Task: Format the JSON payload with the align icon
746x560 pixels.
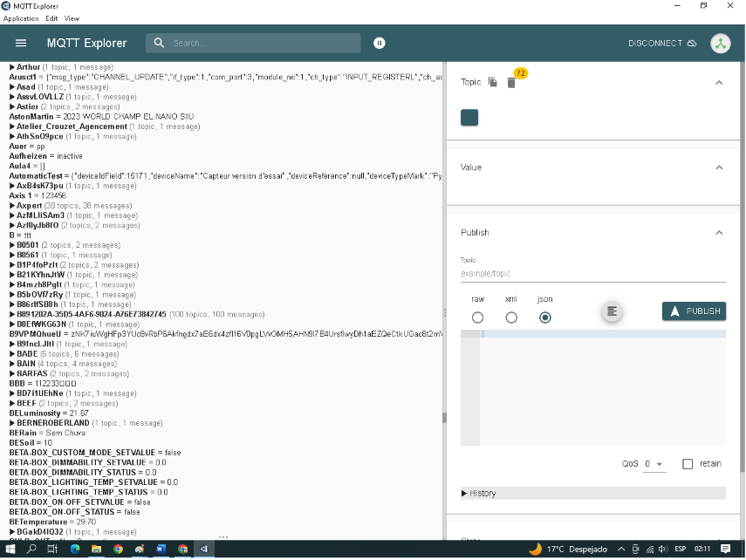Action: pyautogui.click(x=612, y=311)
